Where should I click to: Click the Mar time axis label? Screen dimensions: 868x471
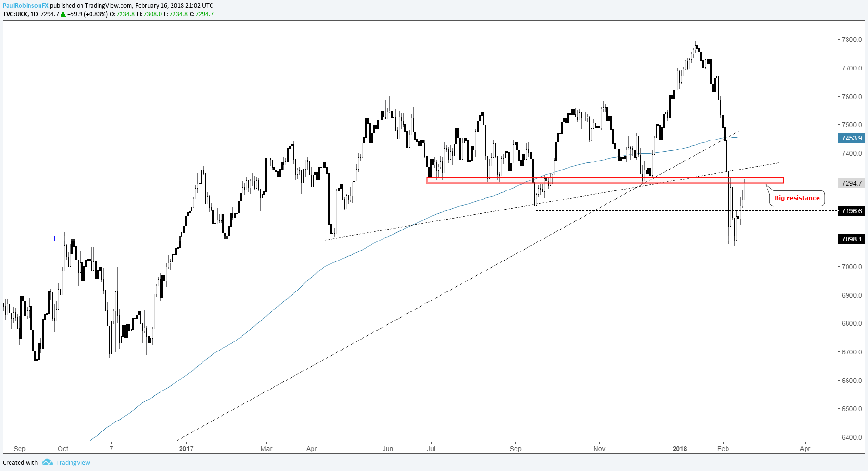(x=266, y=449)
